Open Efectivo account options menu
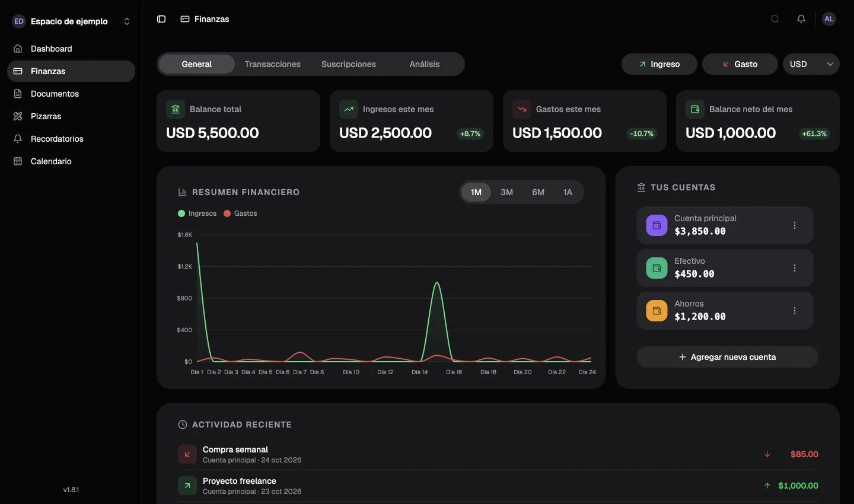Viewport: 854px width, 504px height. pyautogui.click(x=795, y=268)
